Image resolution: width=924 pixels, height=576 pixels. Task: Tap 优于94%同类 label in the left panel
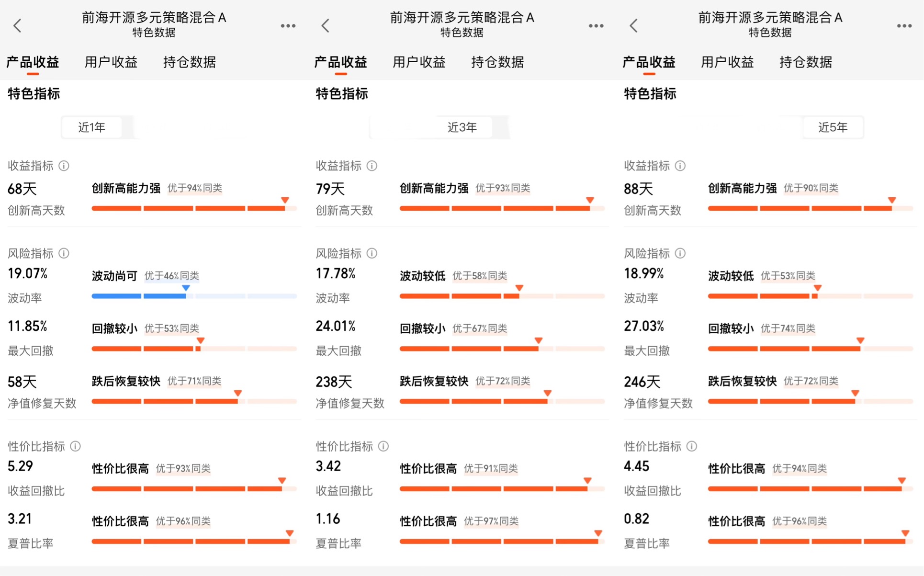195,188
